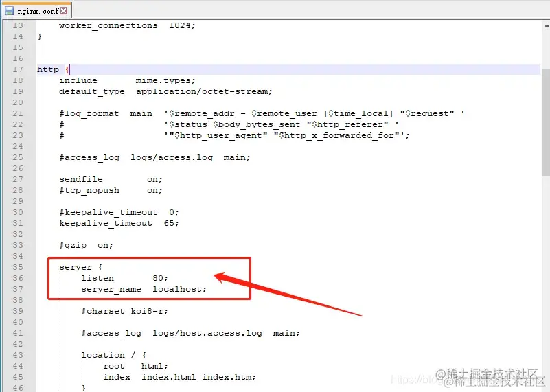Click the 'listen' directive

(x=98, y=278)
